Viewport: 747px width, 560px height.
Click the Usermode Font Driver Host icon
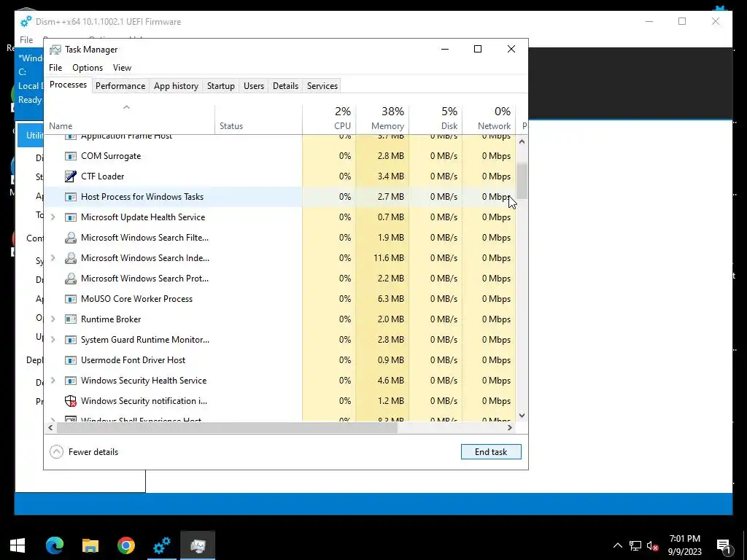click(x=71, y=360)
